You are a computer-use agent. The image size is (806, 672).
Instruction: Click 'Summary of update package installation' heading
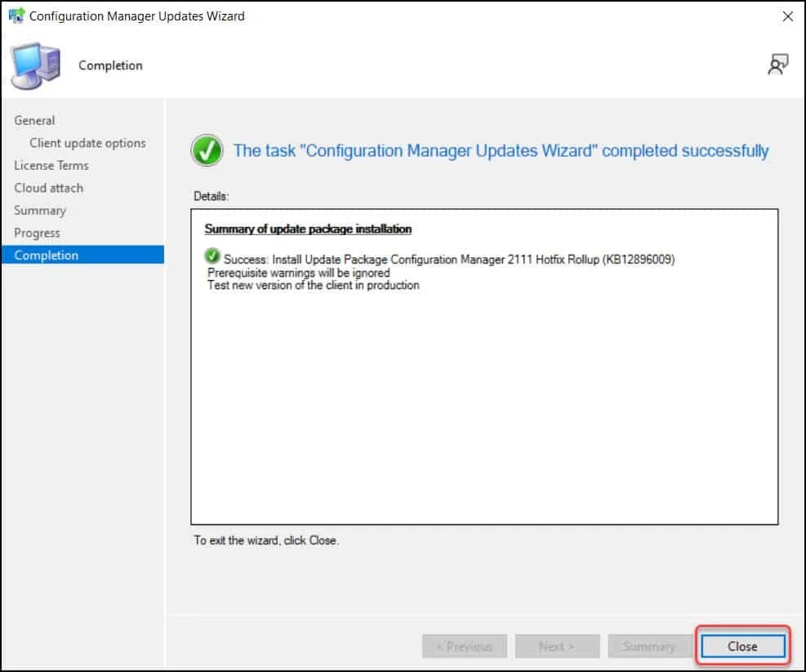(x=308, y=229)
